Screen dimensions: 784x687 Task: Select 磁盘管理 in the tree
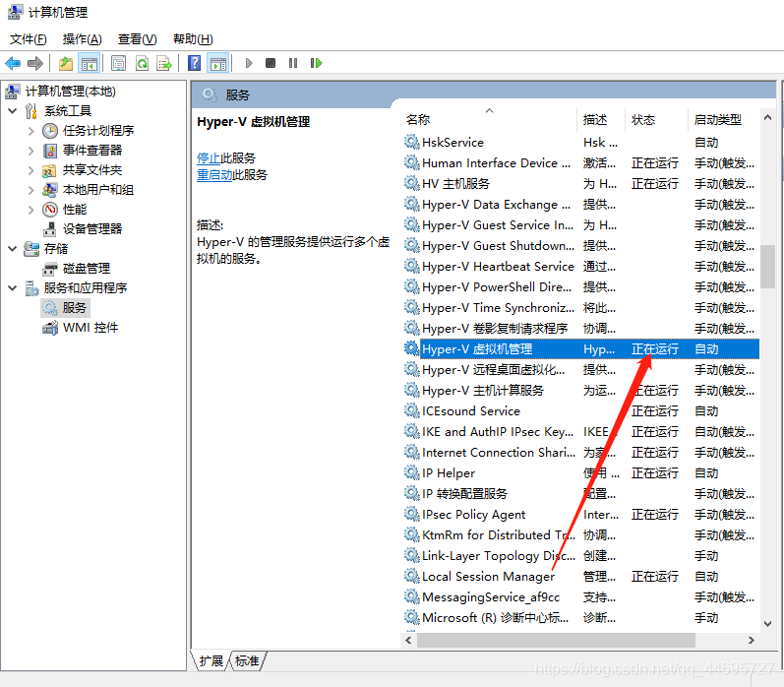pyautogui.click(x=86, y=269)
